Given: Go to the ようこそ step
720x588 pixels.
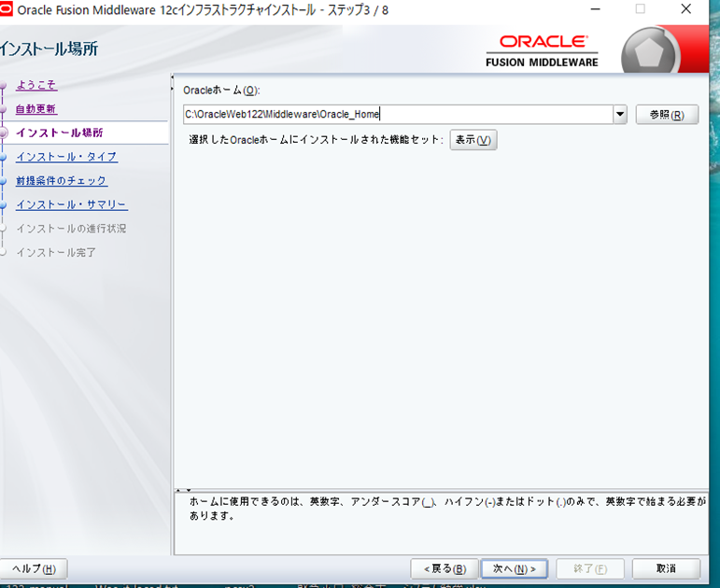Looking at the screenshot, I should pyautogui.click(x=36, y=85).
